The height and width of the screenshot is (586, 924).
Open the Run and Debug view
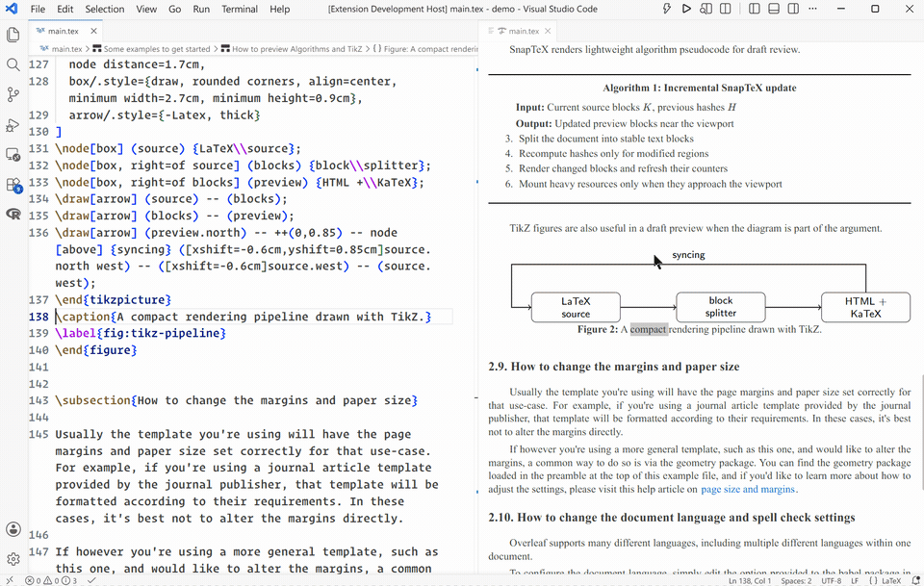pos(13,125)
